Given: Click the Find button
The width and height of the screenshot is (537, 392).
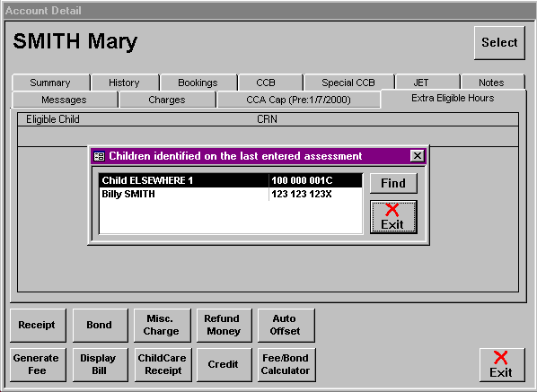Looking at the screenshot, I should 393,183.
